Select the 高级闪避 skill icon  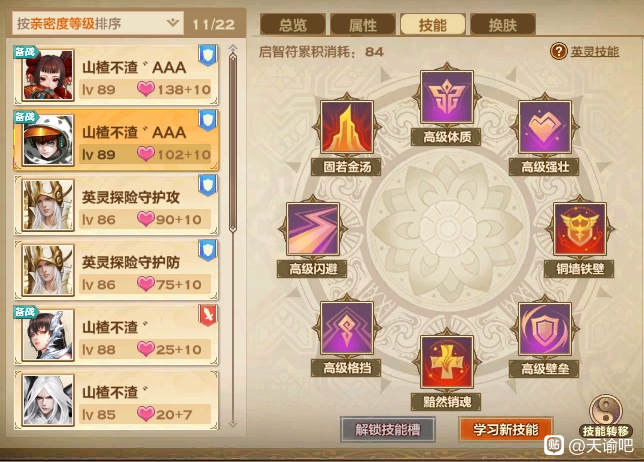[x=313, y=229]
